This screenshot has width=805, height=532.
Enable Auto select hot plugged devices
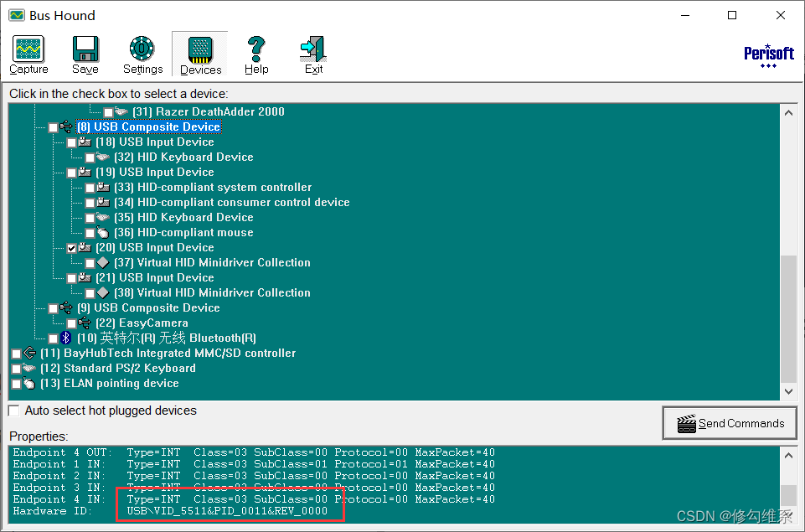pos(13,411)
